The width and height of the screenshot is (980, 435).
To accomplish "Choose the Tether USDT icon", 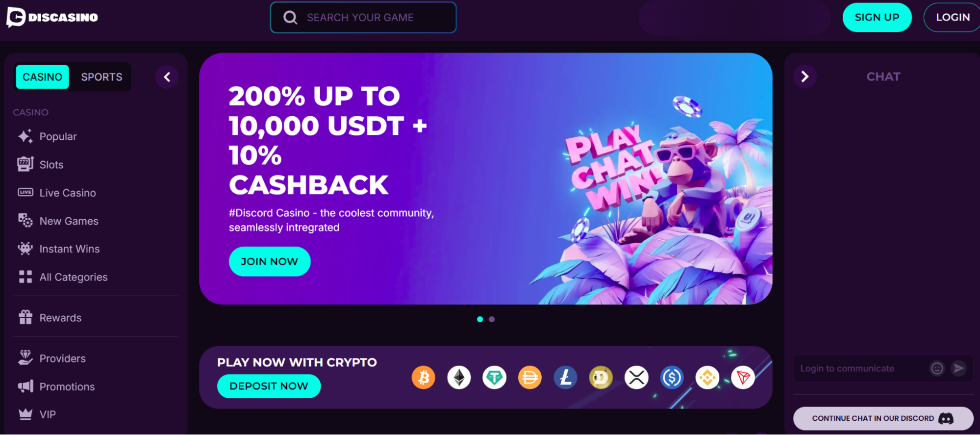I will tap(494, 378).
